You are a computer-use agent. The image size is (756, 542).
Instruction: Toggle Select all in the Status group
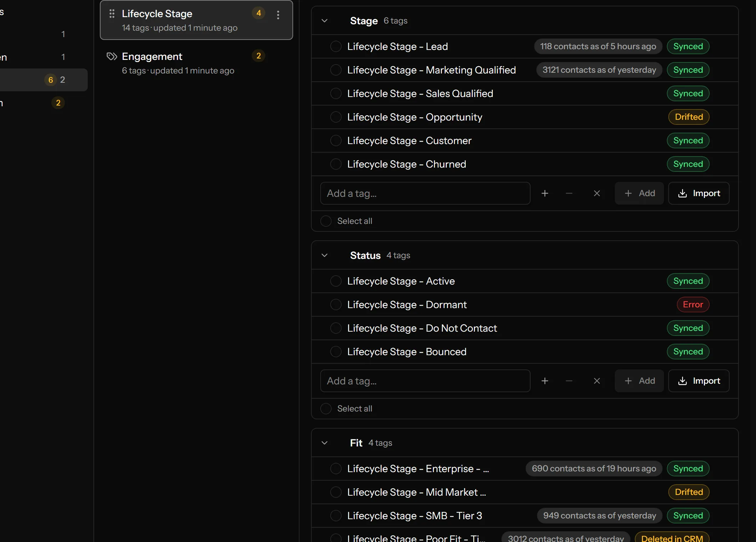(x=326, y=409)
